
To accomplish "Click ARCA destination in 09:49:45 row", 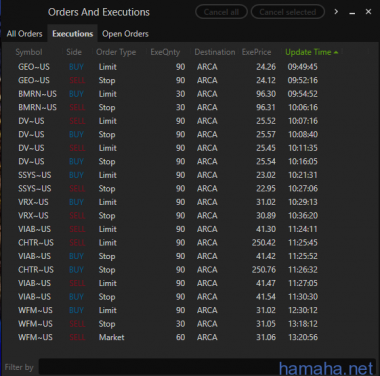I will tap(207, 67).
